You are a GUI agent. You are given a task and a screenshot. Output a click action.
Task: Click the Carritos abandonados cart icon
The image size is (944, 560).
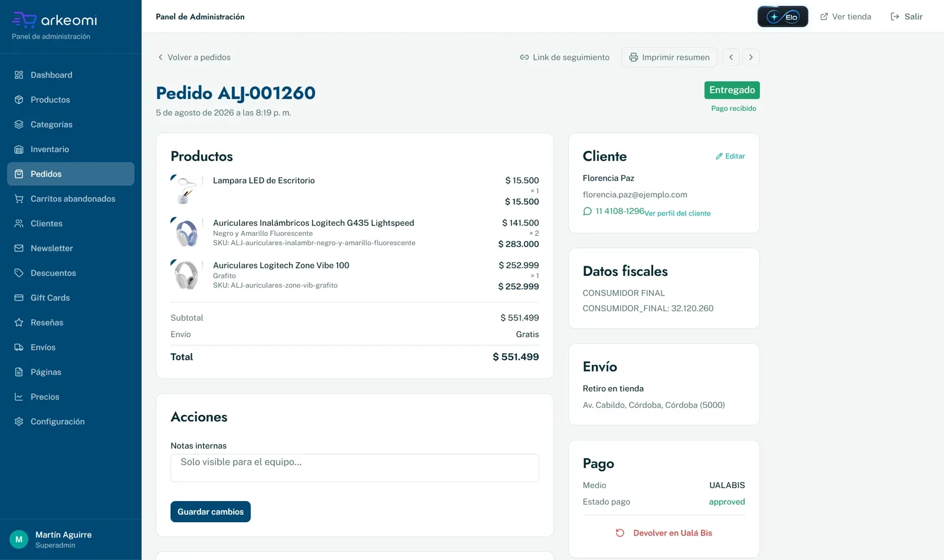19,199
